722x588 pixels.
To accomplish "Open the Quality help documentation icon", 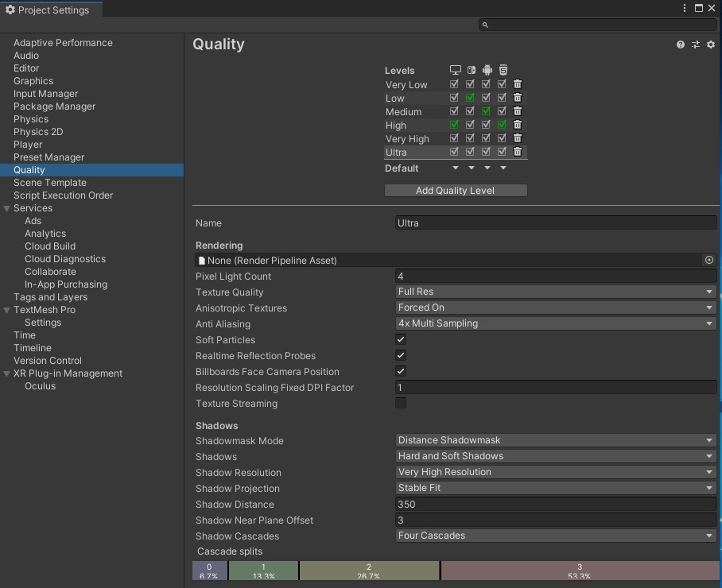I will (x=681, y=45).
